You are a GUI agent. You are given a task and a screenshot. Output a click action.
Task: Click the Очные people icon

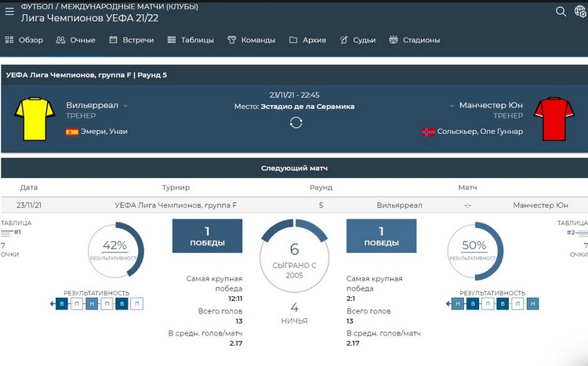[60, 40]
